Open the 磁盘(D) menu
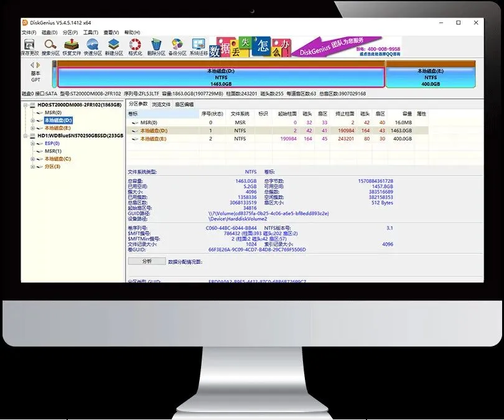 (x=50, y=32)
